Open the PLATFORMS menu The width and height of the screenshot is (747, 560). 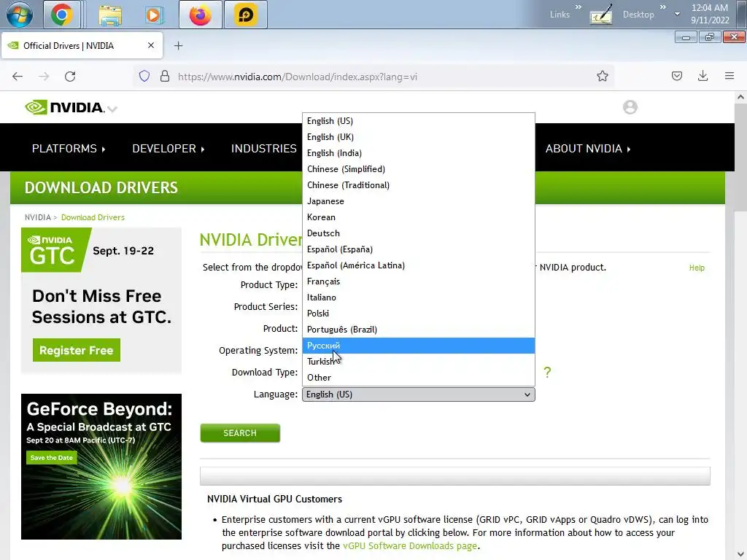(x=68, y=149)
